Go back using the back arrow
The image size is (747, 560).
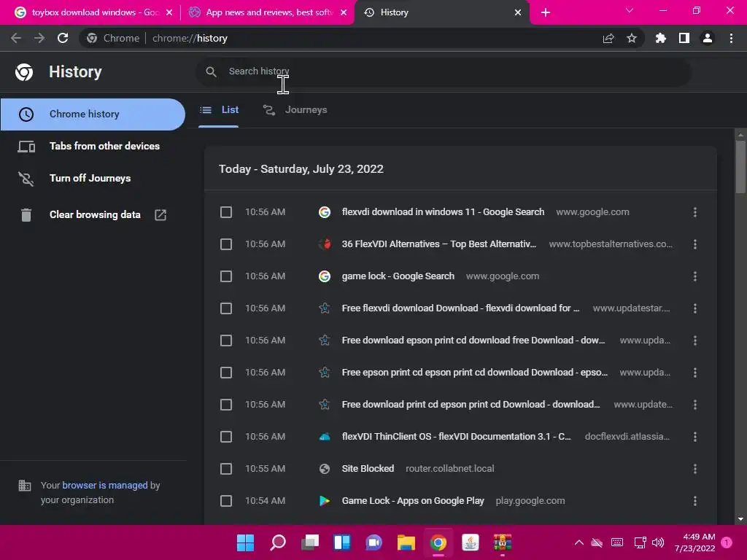(x=16, y=38)
